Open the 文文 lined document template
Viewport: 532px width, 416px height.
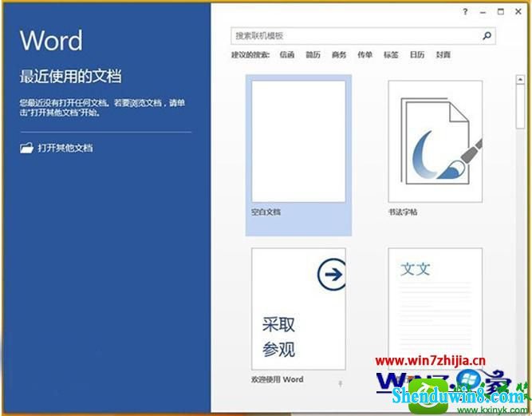point(435,309)
